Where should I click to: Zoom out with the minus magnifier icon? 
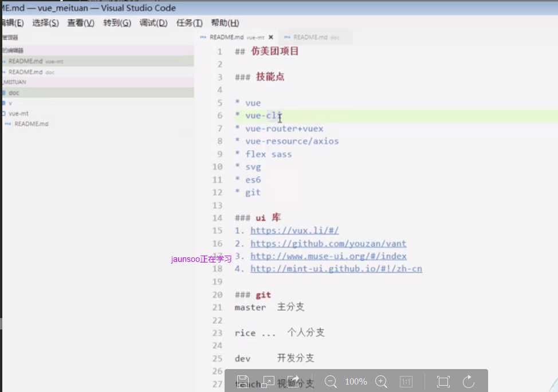[331, 382]
